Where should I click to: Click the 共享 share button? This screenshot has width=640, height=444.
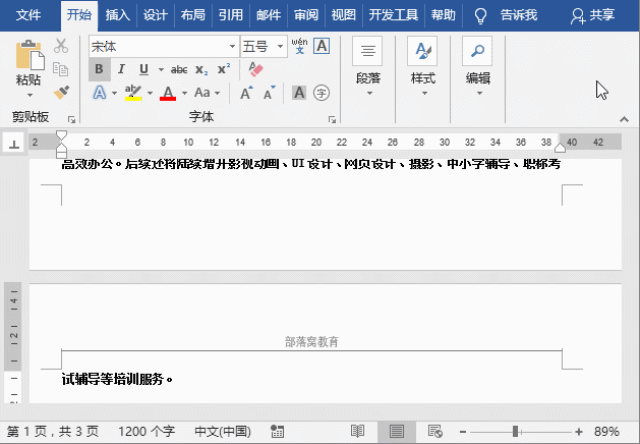pyautogui.click(x=592, y=16)
